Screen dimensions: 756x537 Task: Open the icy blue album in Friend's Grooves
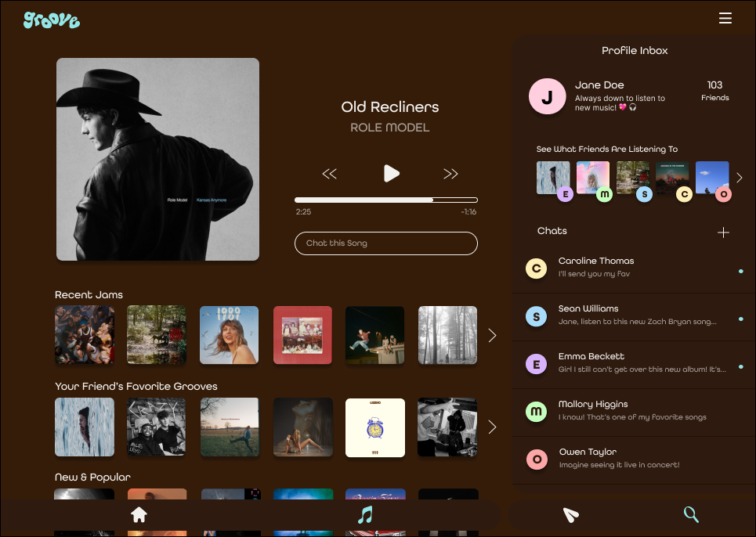[85, 427]
